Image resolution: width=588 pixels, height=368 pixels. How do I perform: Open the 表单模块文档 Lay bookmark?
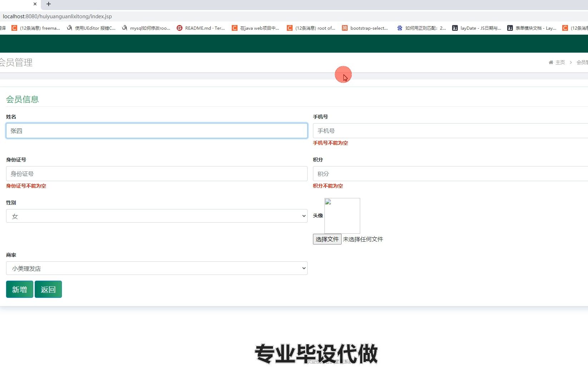click(x=532, y=28)
